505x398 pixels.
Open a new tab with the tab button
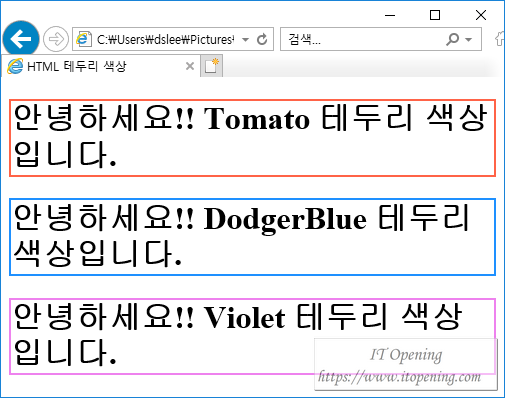click(x=211, y=66)
